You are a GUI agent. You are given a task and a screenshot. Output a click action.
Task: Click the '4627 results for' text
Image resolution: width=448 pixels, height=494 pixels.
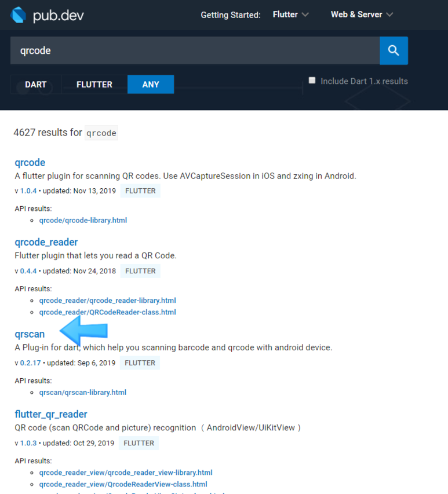tap(48, 132)
